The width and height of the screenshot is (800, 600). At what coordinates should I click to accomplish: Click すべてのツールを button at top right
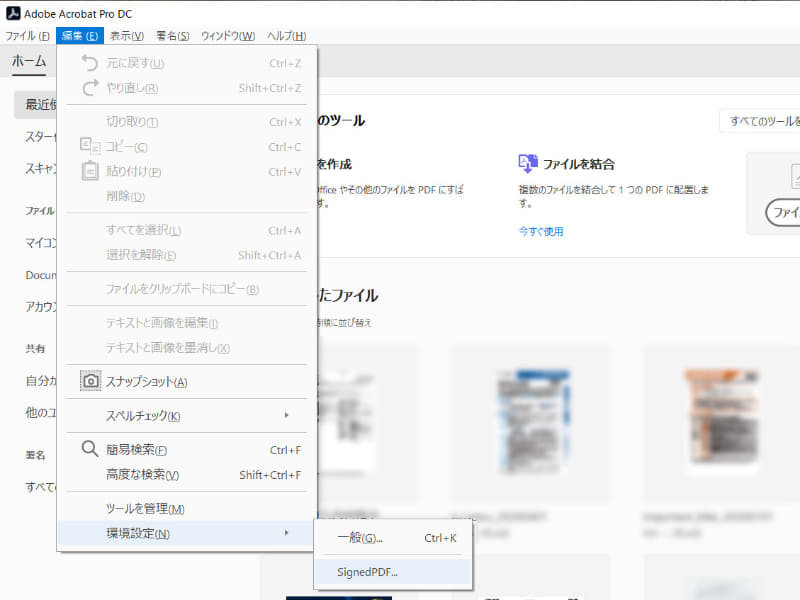[x=760, y=121]
